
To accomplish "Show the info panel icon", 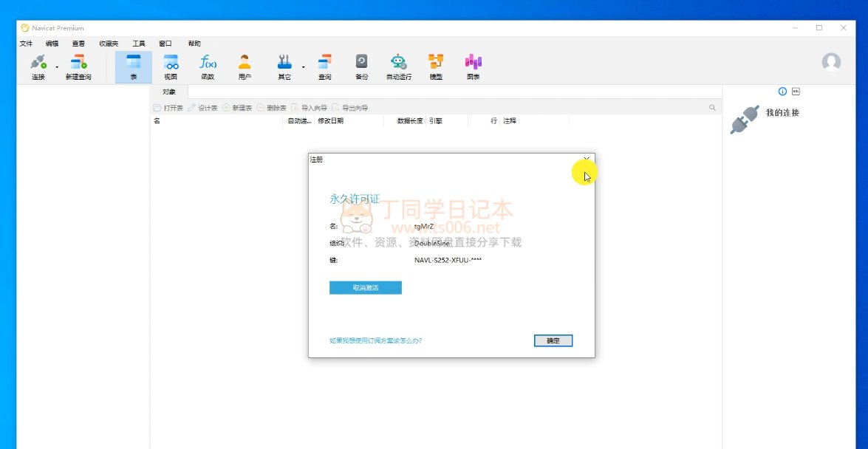I will tap(782, 92).
